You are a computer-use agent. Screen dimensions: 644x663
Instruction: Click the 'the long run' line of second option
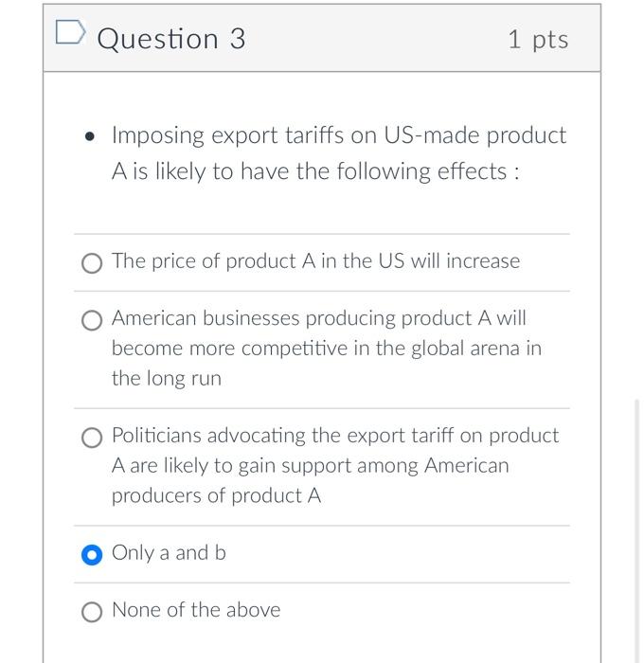[166, 379]
